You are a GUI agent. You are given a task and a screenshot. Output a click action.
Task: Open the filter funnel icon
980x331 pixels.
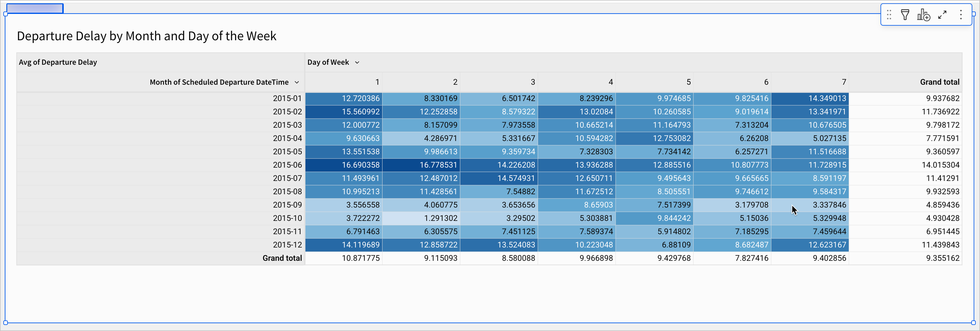click(x=905, y=15)
